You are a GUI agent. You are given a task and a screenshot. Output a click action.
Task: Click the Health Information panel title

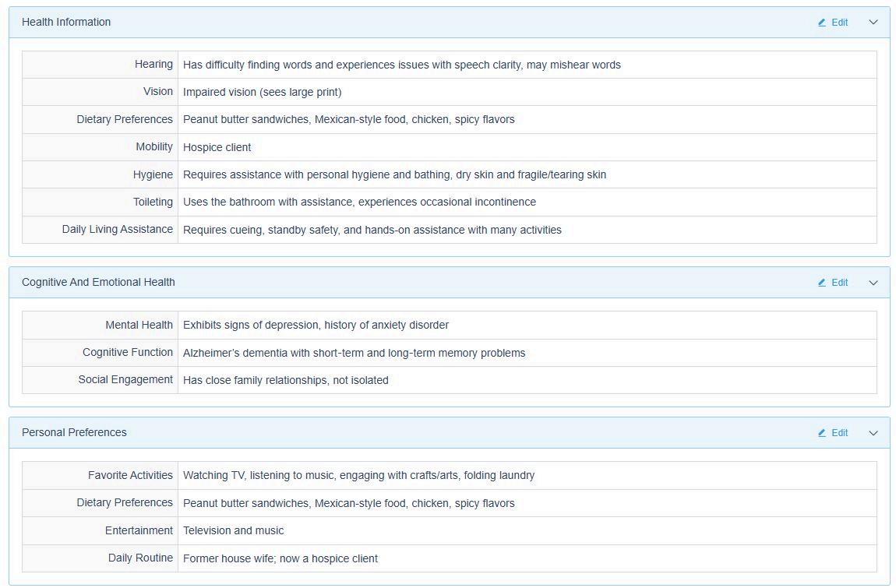tap(66, 22)
